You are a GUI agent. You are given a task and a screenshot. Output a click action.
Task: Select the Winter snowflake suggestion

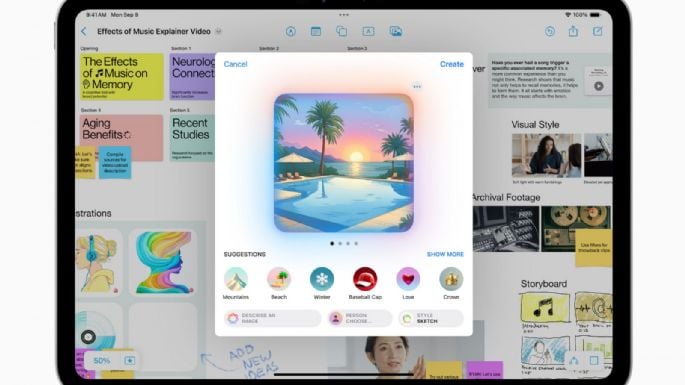[x=322, y=284]
